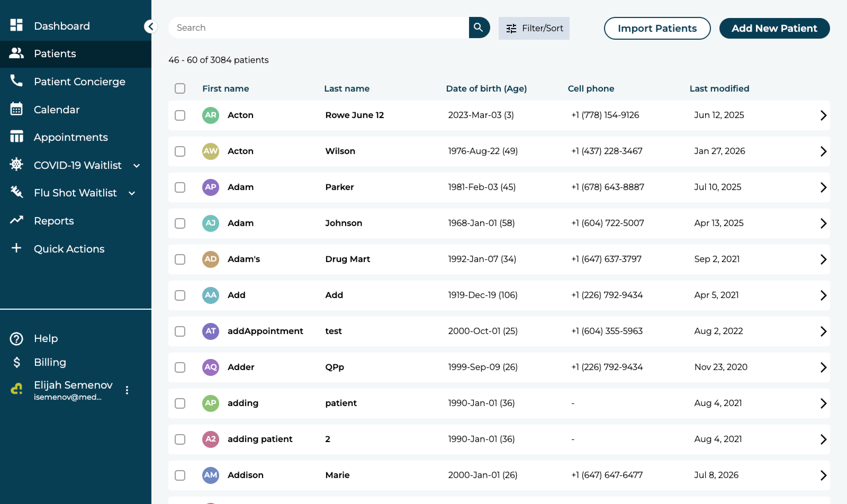Open the Patients menu item
The height and width of the screenshot is (504, 847).
tap(76, 54)
